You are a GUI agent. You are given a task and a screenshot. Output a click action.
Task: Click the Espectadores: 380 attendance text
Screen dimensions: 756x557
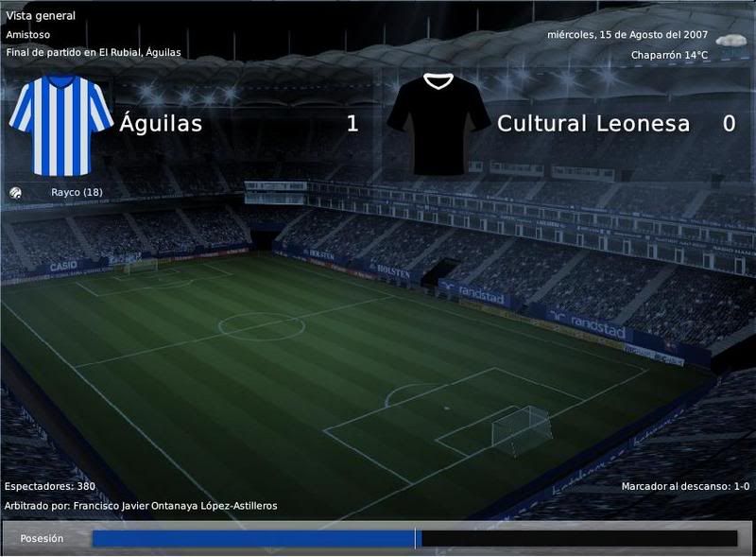point(50,486)
